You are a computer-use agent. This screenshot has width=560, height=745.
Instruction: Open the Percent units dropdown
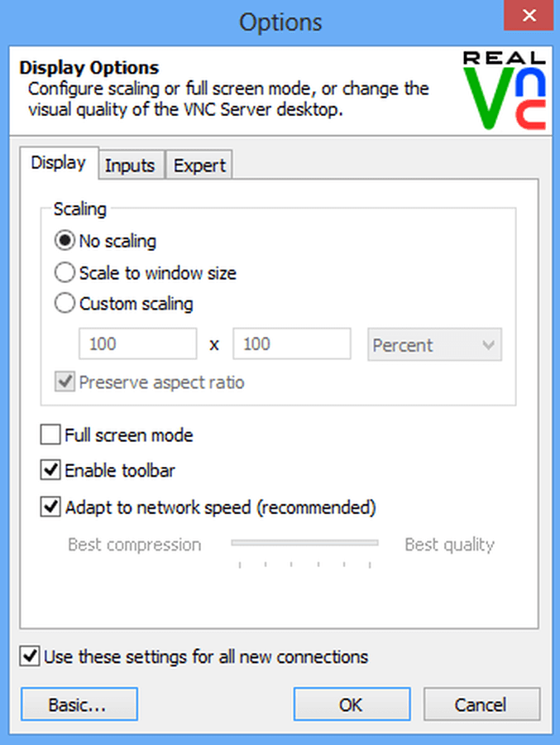[x=434, y=344]
